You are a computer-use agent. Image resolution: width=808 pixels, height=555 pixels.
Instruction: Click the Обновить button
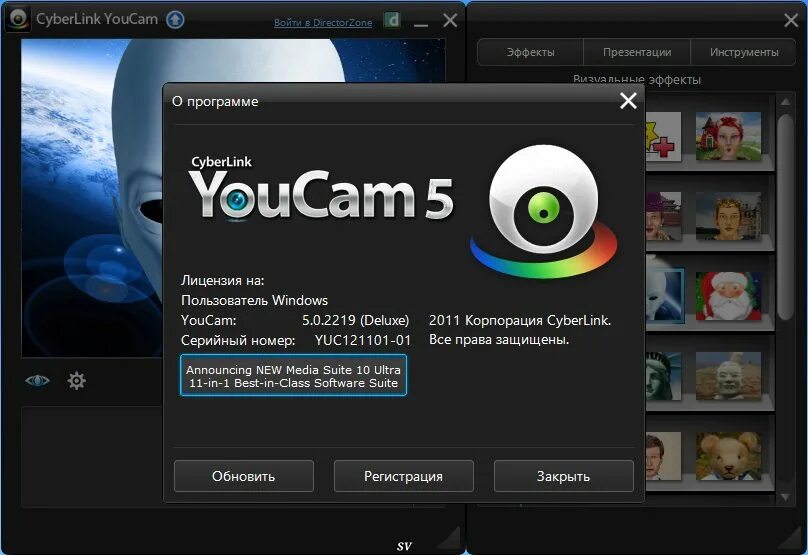[x=244, y=476]
